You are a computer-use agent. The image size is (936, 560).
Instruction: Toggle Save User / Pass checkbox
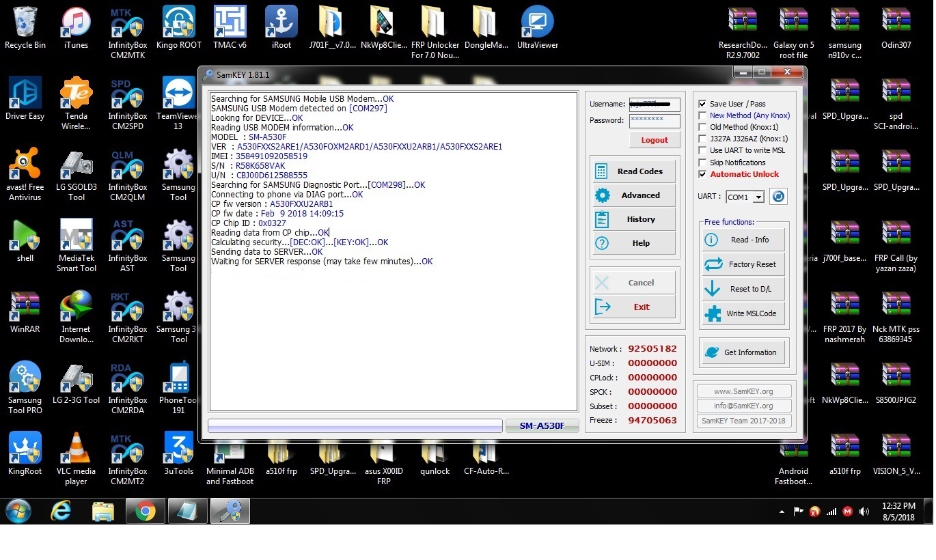pyautogui.click(x=702, y=104)
